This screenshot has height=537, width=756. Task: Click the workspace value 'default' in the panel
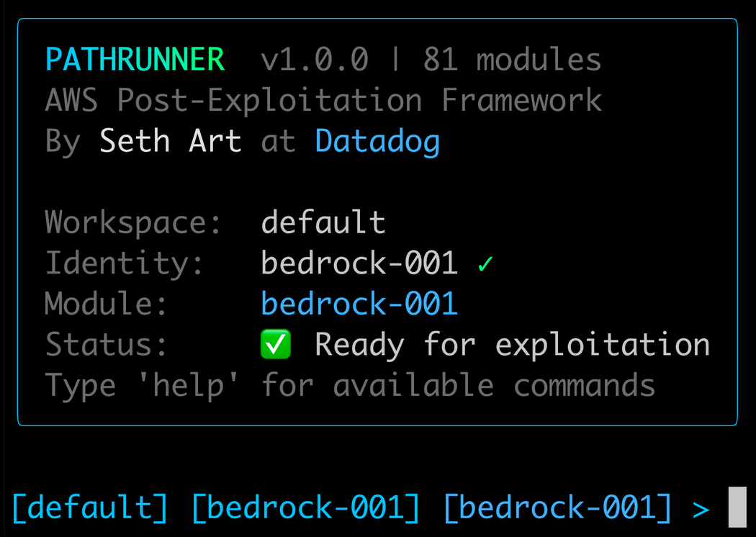323,222
